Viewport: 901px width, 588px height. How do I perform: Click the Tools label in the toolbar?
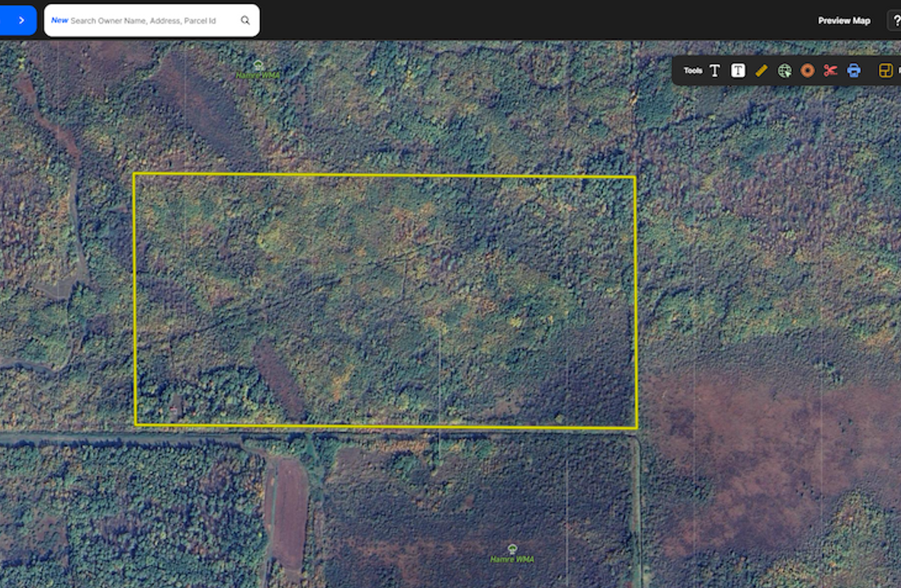(x=693, y=71)
